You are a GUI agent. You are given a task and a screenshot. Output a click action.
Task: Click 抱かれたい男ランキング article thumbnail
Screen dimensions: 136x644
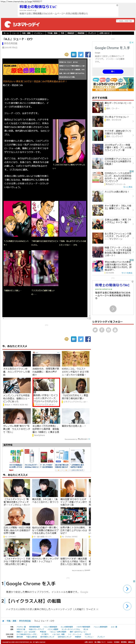click(45, 547)
